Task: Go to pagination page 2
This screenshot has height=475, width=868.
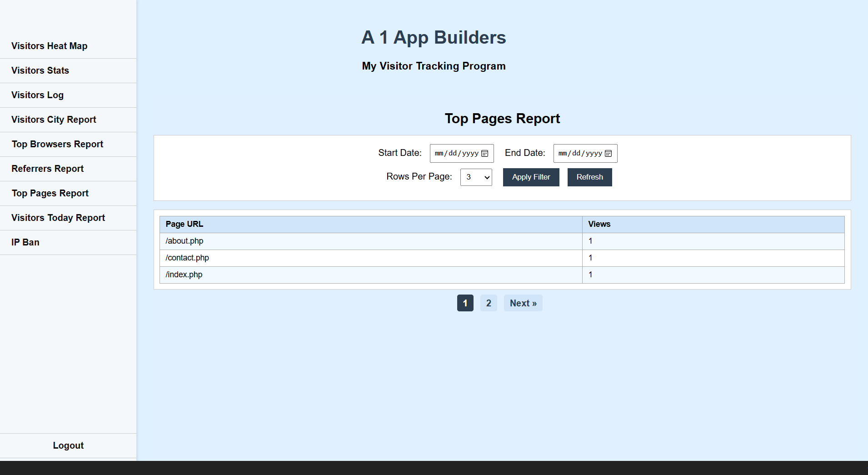Action: click(x=489, y=303)
